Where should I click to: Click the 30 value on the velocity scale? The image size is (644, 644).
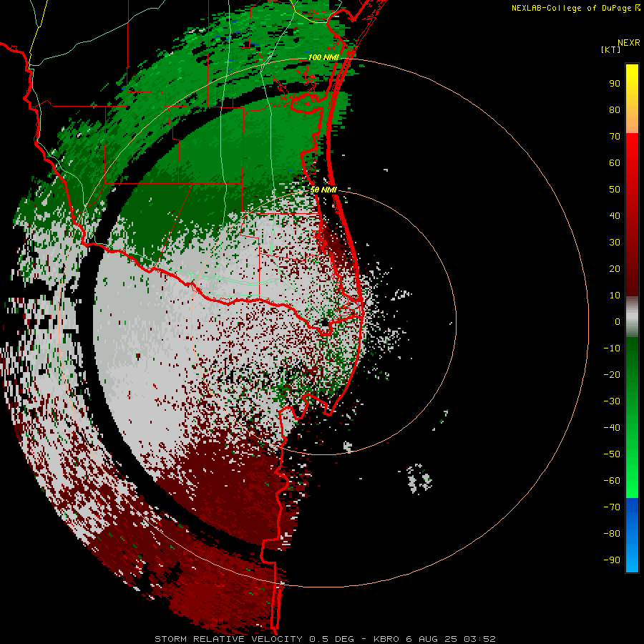click(615, 243)
